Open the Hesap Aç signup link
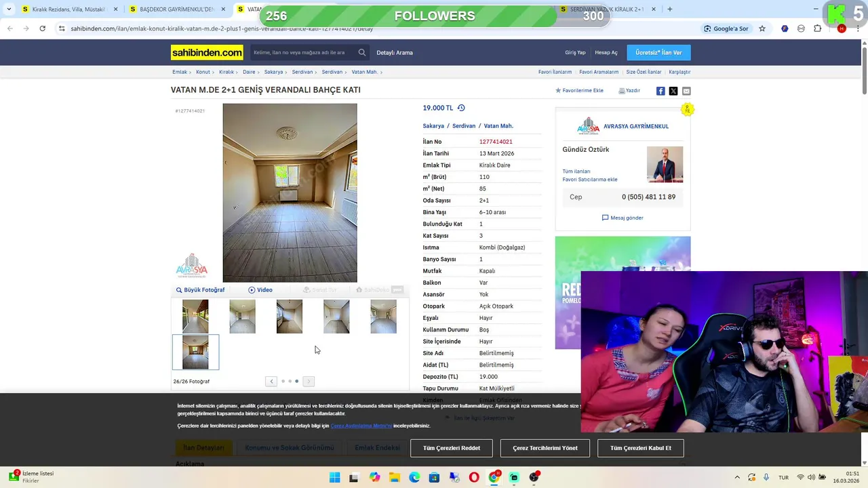 click(x=606, y=52)
